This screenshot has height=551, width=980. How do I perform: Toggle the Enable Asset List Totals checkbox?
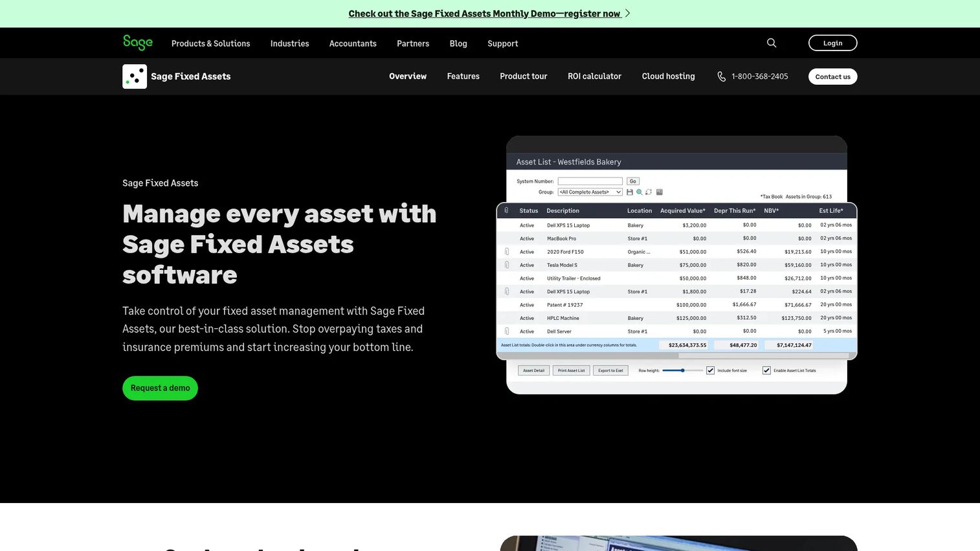(x=766, y=370)
